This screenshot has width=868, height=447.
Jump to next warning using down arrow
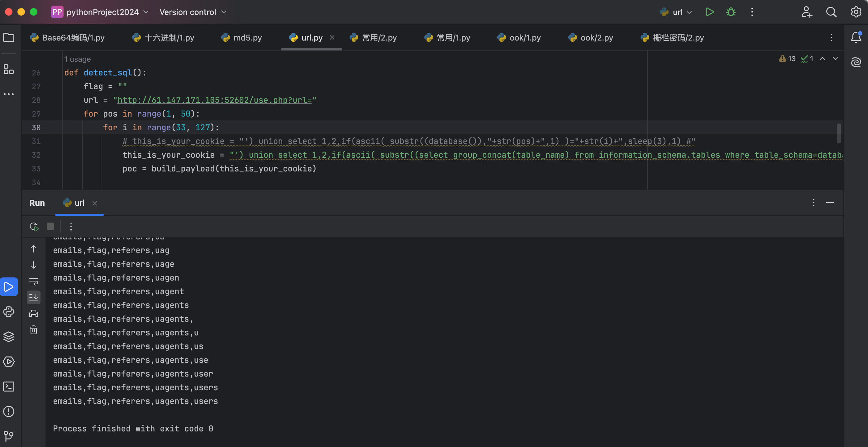(x=835, y=58)
